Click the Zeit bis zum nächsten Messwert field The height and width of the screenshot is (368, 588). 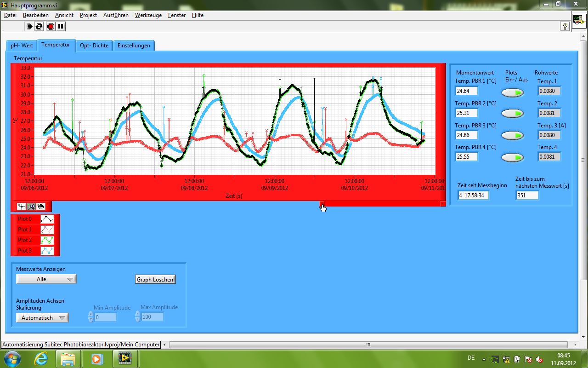point(527,195)
